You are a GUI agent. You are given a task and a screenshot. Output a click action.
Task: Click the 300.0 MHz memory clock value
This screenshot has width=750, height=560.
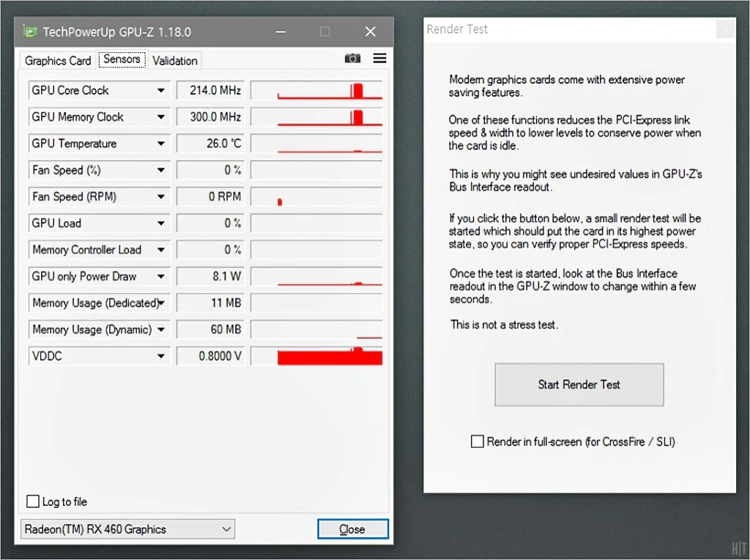(210, 117)
